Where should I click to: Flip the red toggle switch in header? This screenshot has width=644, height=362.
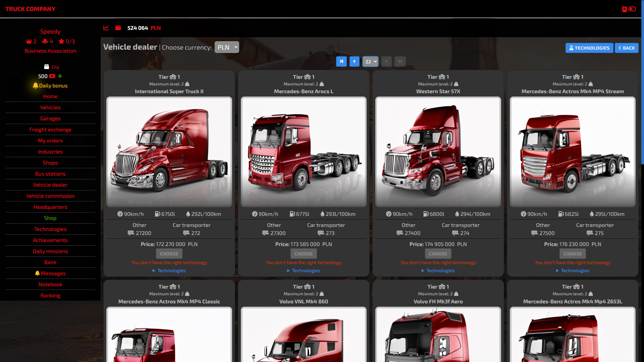(x=632, y=9)
